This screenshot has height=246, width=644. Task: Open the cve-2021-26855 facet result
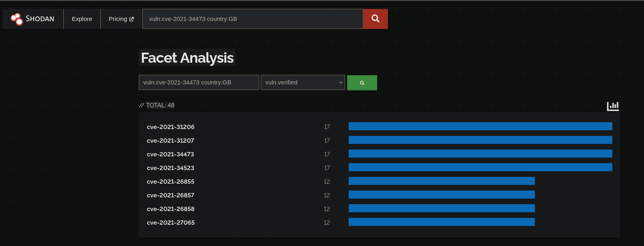pos(171,182)
